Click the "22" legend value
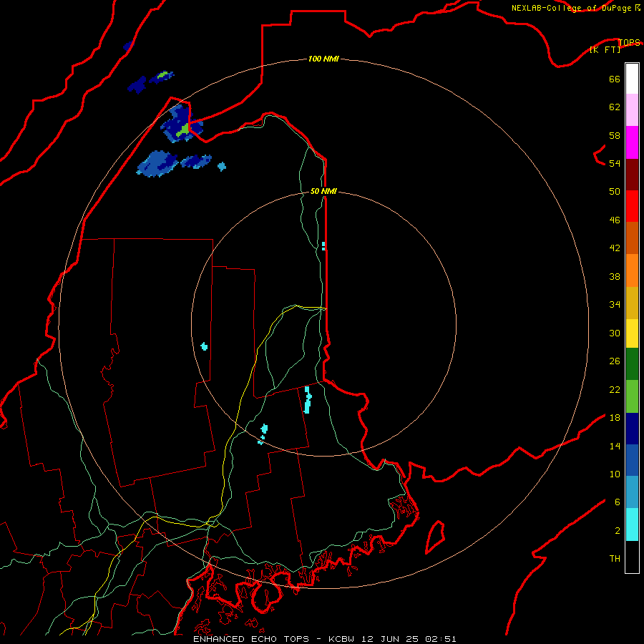The height and width of the screenshot is (644, 644). [x=615, y=389]
